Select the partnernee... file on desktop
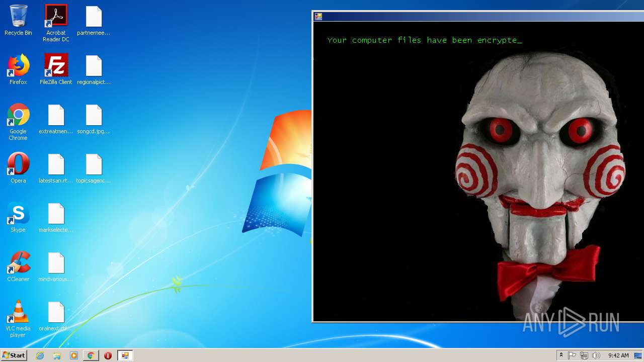Screen dimensions: 644x362 (x=94, y=21)
